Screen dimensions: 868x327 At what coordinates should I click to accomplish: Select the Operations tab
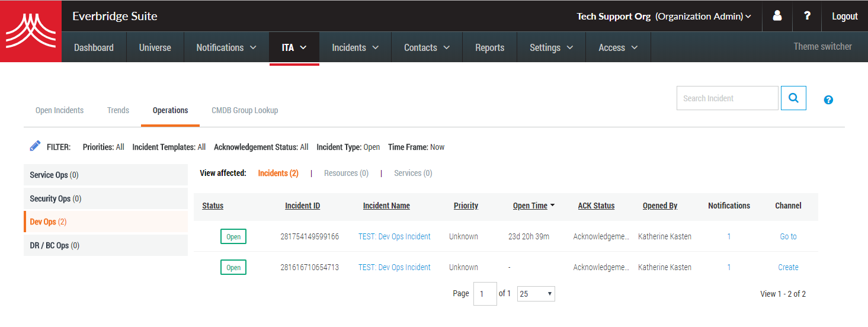coord(170,110)
